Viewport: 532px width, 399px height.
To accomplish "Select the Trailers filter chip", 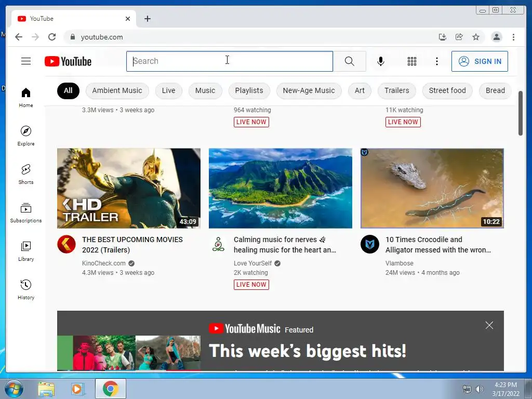I will pyautogui.click(x=396, y=90).
